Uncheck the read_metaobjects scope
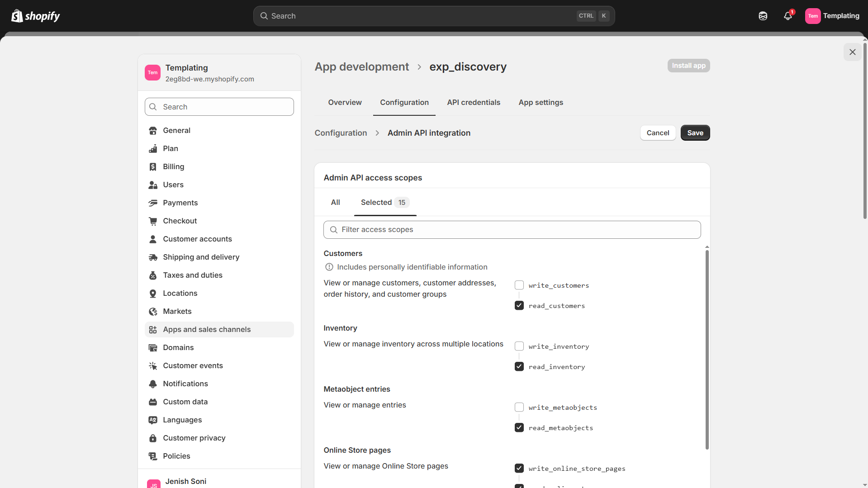Image resolution: width=868 pixels, height=488 pixels. tap(519, 428)
